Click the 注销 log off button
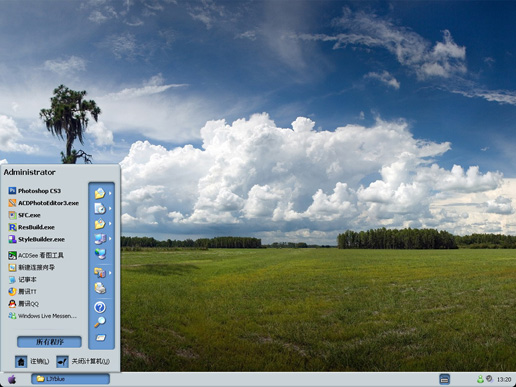 [32, 361]
